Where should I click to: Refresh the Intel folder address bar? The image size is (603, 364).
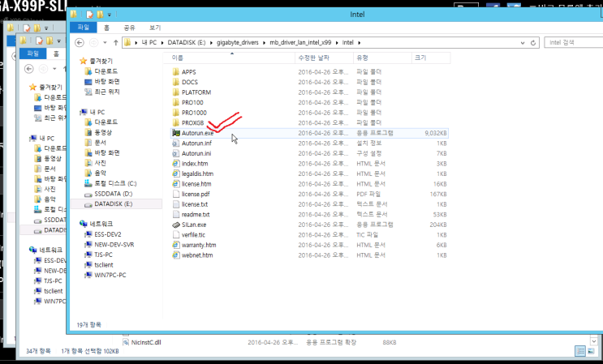click(533, 43)
